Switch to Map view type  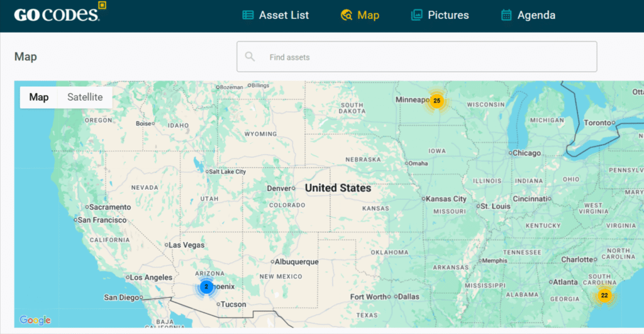tap(39, 97)
